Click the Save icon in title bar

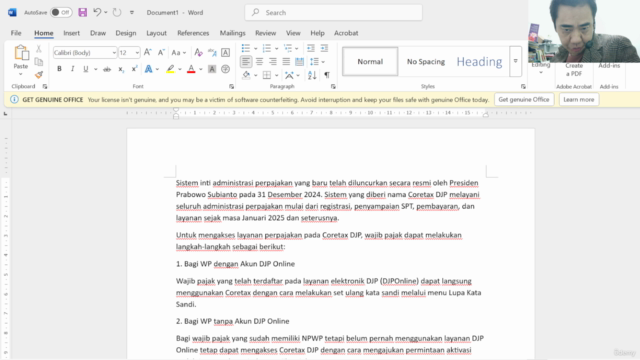(82, 12)
